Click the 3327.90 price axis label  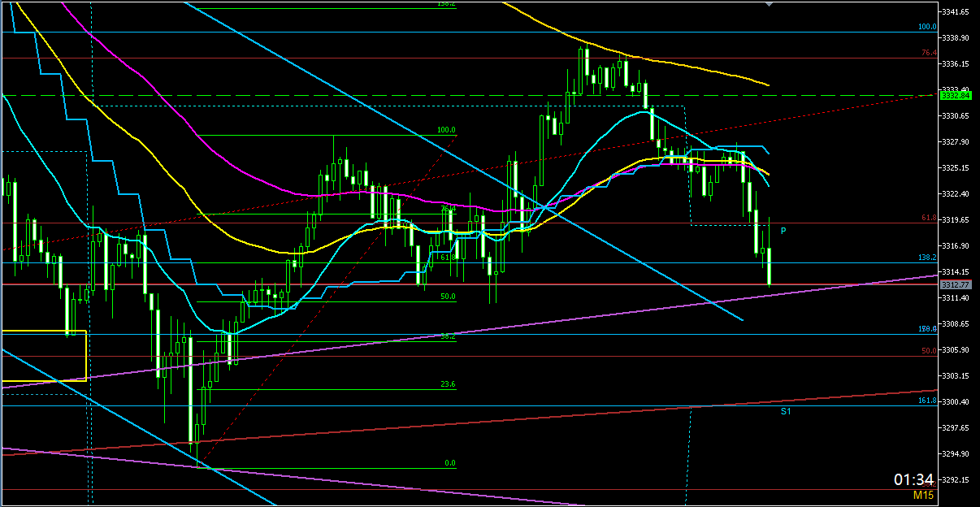tap(956, 142)
